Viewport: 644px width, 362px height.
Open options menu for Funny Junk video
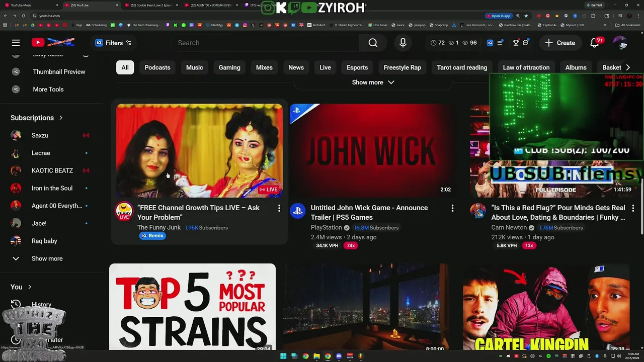coord(279,208)
